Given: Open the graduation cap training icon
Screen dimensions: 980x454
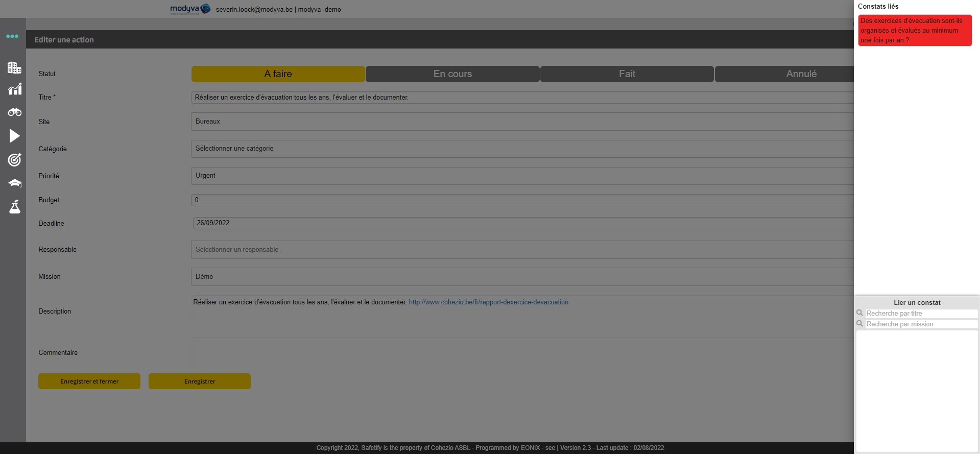Looking at the screenshot, I should coord(14,183).
